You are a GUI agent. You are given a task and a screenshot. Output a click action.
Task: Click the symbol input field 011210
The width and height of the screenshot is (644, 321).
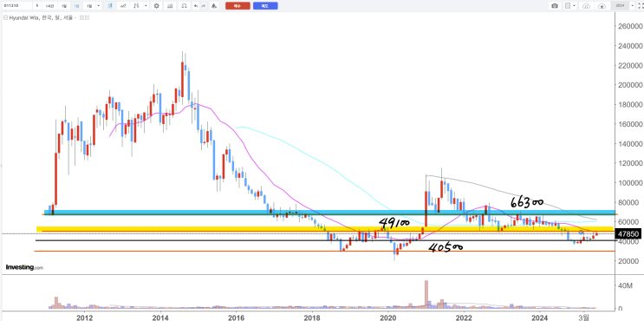[16, 6]
